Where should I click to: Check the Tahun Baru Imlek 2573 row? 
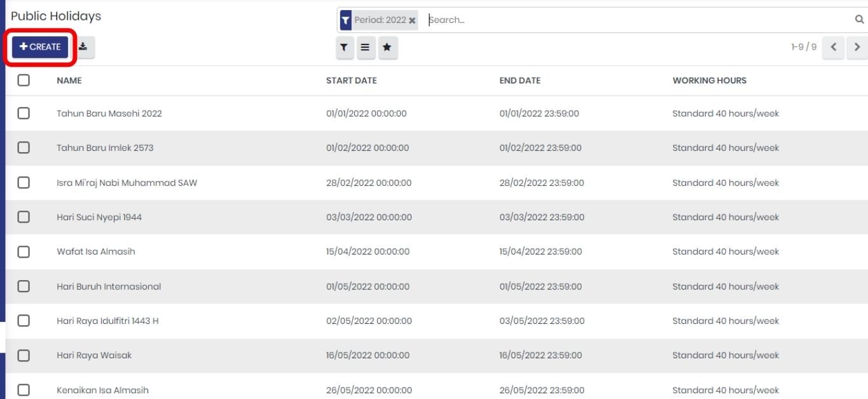[24, 148]
